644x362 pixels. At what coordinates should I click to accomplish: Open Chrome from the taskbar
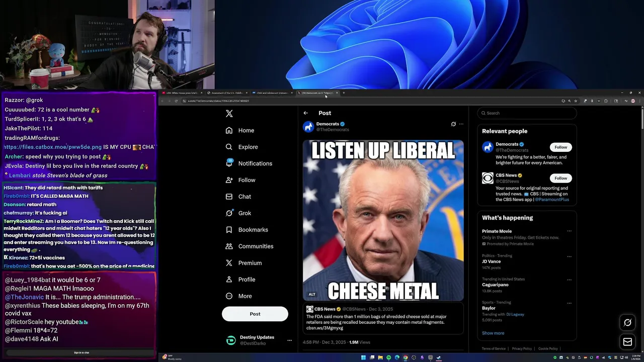pyautogui.click(x=406, y=357)
